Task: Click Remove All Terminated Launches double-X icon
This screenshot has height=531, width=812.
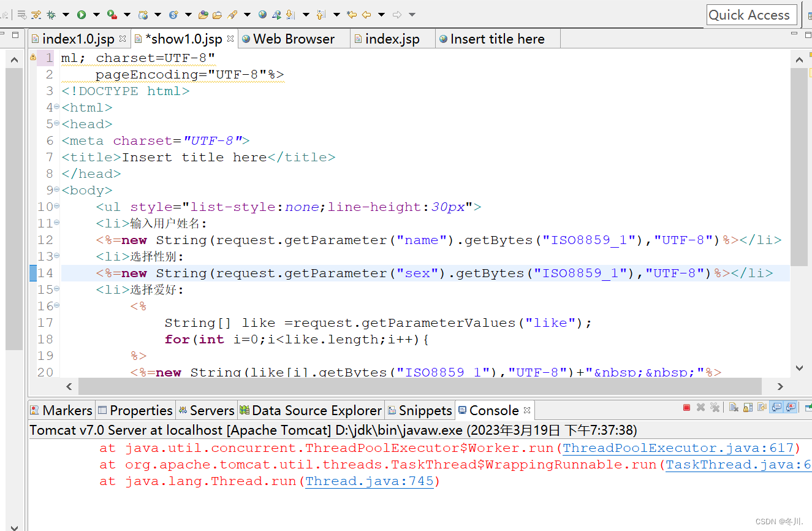Action: click(x=715, y=407)
